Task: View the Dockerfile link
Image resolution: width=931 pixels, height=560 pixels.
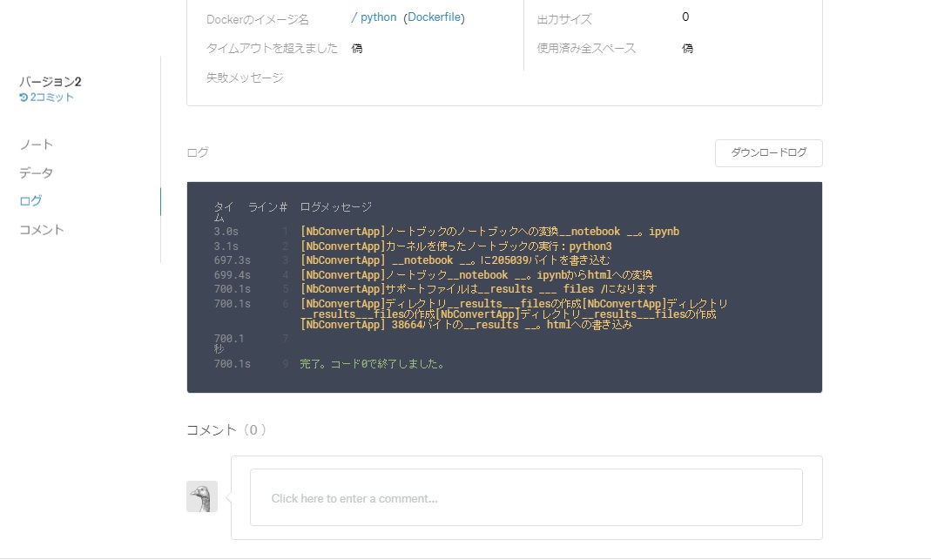Action: click(435, 17)
